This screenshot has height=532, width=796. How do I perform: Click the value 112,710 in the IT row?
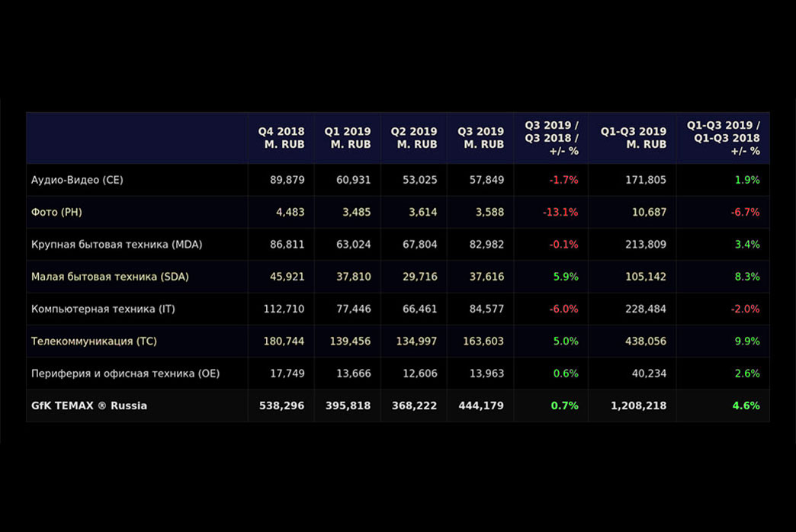[x=284, y=309]
